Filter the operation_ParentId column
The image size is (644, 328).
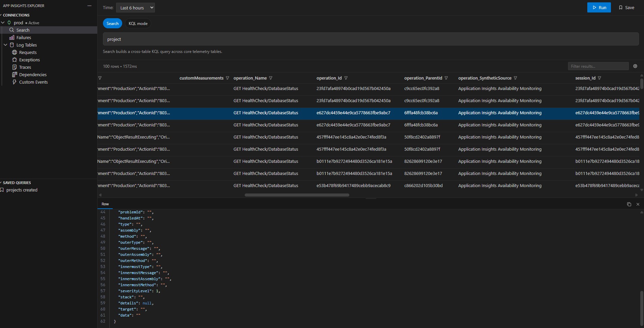pos(446,78)
